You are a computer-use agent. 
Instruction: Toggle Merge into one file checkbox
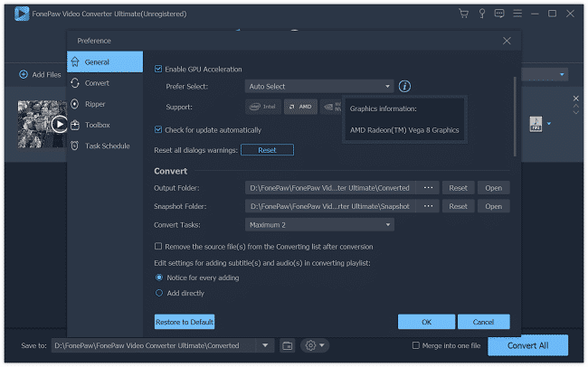(x=416, y=345)
